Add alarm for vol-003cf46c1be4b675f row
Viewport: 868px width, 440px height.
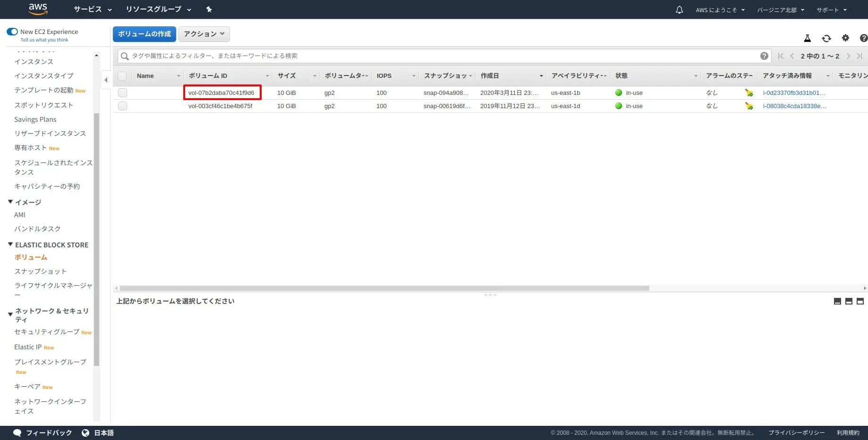pyautogui.click(x=749, y=106)
